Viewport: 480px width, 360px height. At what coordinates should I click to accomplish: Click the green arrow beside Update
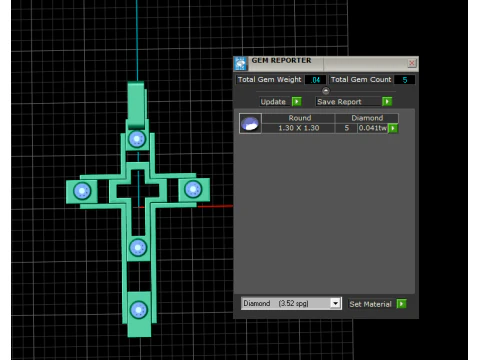[x=296, y=102]
